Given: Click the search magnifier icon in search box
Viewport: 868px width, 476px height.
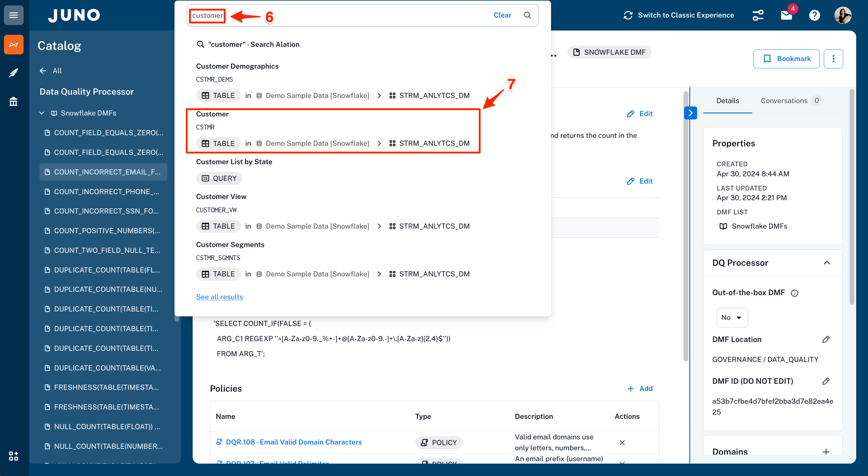Looking at the screenshot, I should [527, 15].
